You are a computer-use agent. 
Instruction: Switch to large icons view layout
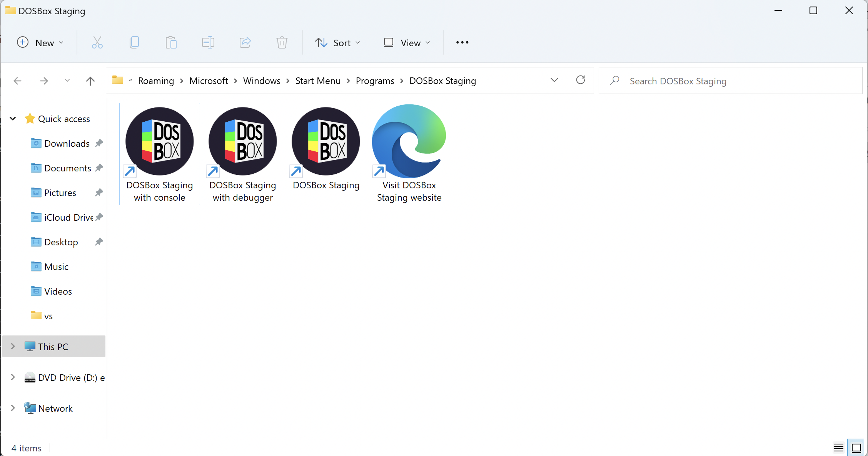click(856, 448)
